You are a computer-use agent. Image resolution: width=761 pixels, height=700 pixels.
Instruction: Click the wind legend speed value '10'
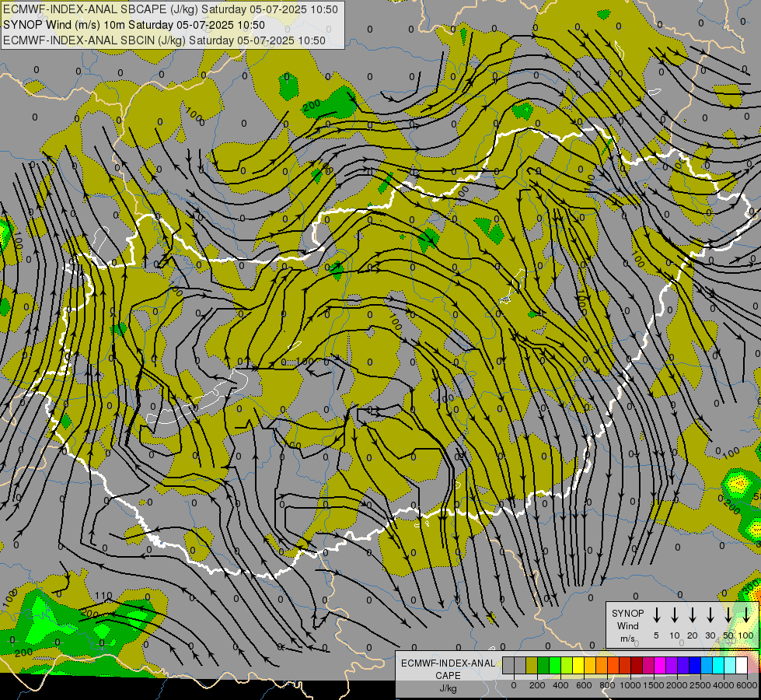tap(674, 635)
